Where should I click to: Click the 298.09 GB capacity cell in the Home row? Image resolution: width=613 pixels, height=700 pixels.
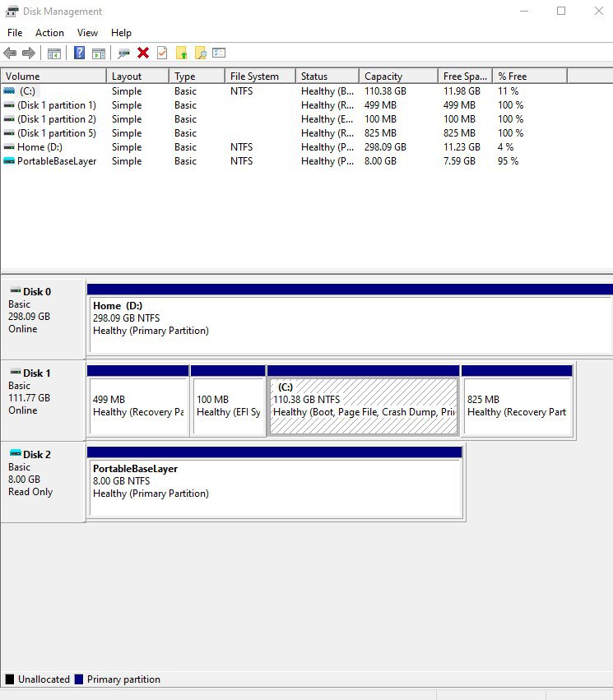(385, 147)
